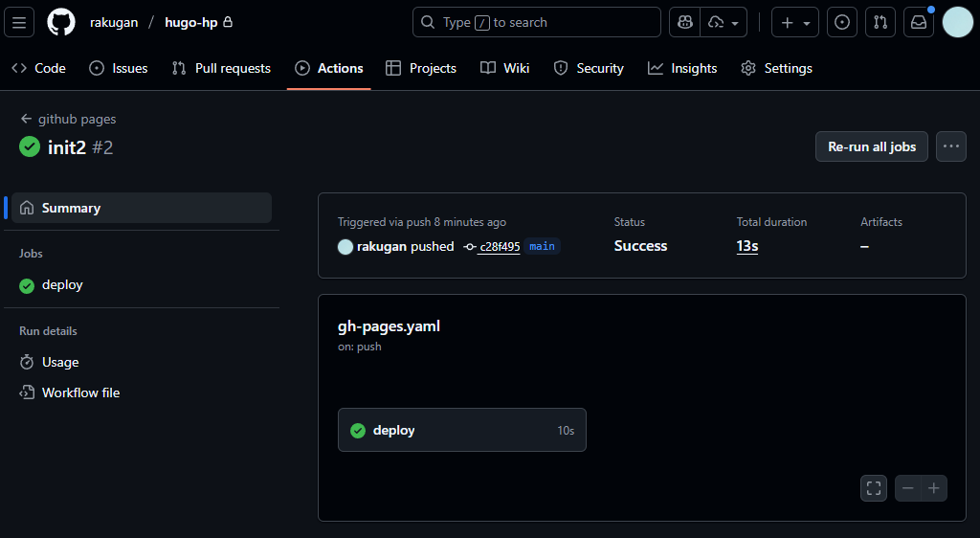Go to rakugan owner profile link
Image resolution: width=980 pixels, height=538 pixels.
click(x=114, y=22)
